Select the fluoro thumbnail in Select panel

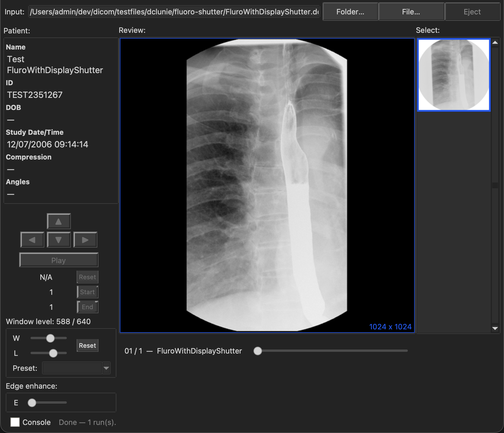(454, 75)
